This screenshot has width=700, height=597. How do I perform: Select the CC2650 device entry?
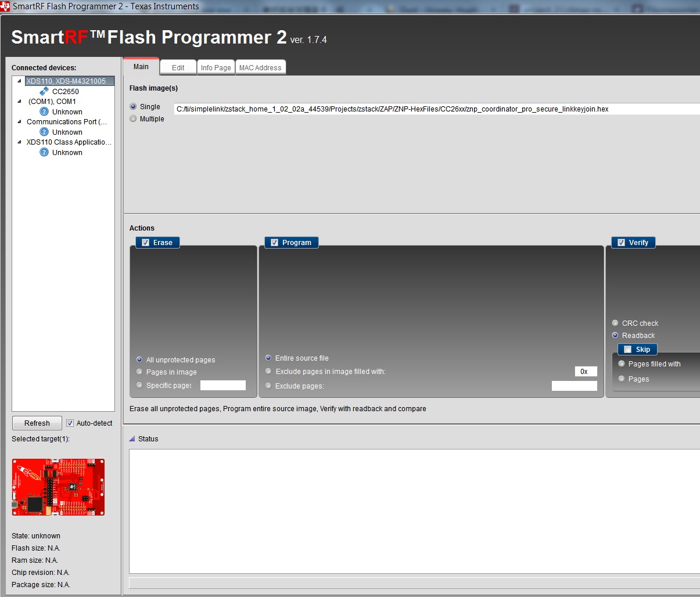(66, 91)
